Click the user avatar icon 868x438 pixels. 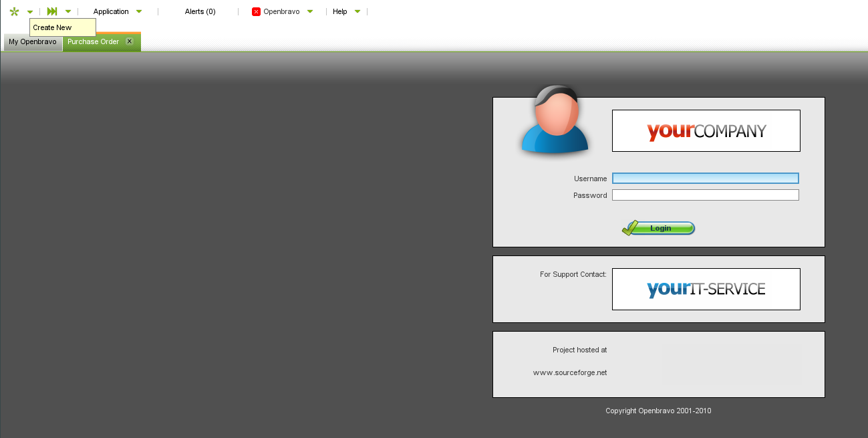pos(555,120)
